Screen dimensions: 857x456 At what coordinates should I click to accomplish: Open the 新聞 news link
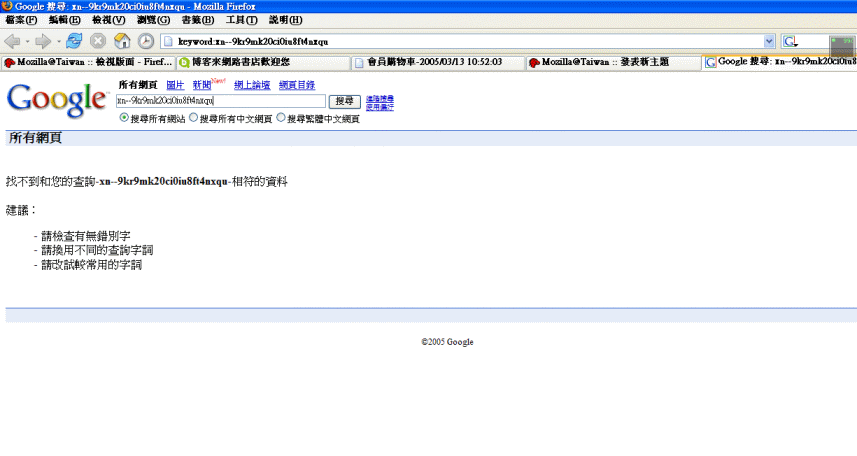(x=202, y=85)
